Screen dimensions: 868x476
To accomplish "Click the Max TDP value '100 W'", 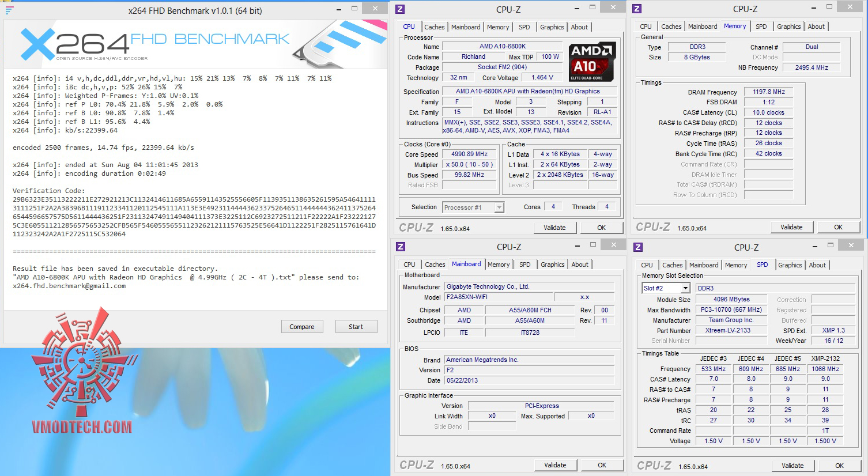I will click(x=550, y=57).
